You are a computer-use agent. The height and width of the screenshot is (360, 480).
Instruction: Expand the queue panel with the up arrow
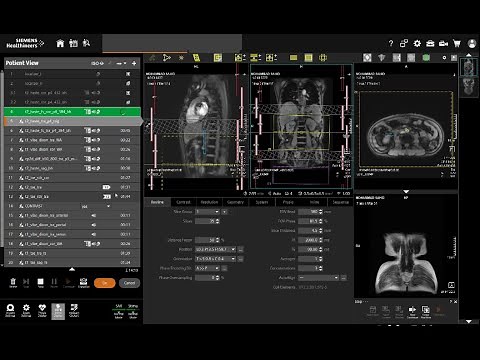(x=72, y=269)
